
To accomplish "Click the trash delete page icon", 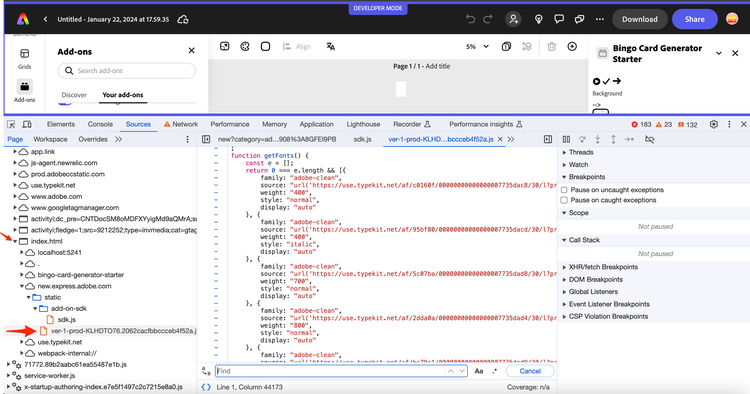I will tap(551, 46).
